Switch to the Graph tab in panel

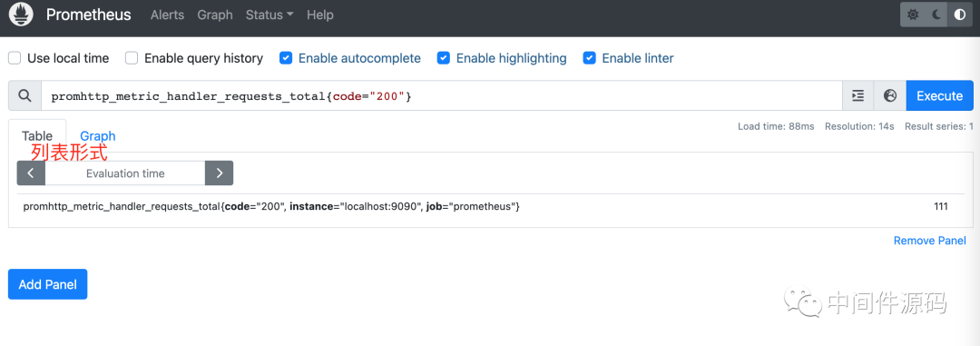[x=97, y=136]
